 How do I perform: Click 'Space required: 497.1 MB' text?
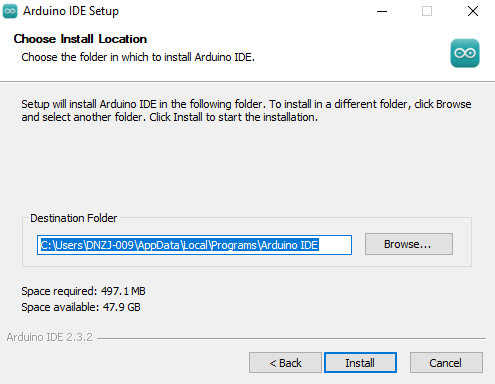pos(83,291)
